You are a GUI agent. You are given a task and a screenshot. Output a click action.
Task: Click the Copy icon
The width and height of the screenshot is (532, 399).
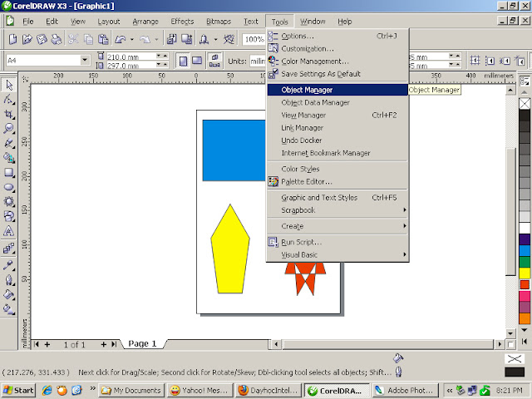click(88, 39)
